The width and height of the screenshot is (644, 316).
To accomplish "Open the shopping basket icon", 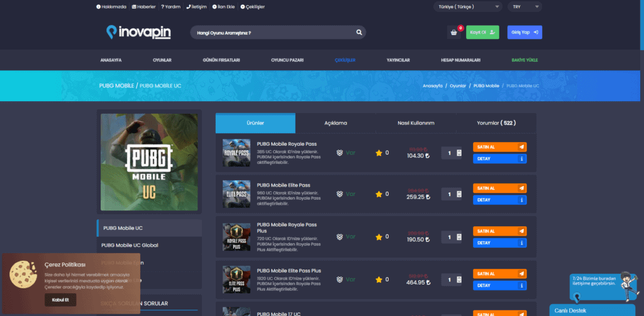I will [x=454, y=33].
